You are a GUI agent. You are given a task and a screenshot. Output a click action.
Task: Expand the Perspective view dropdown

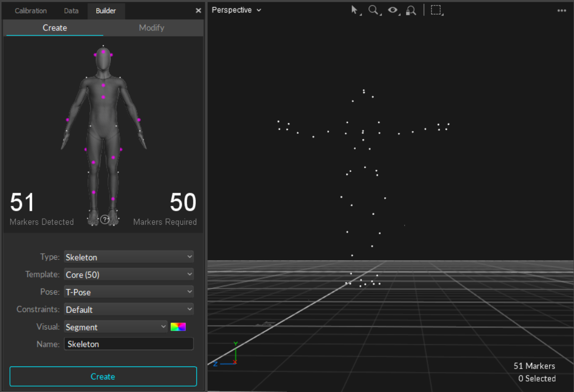(x=236, y=10)
